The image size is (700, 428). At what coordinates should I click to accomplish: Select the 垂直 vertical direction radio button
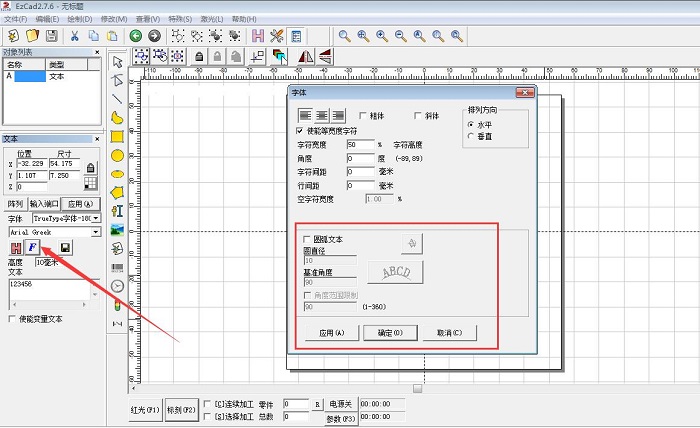[472, 135]
